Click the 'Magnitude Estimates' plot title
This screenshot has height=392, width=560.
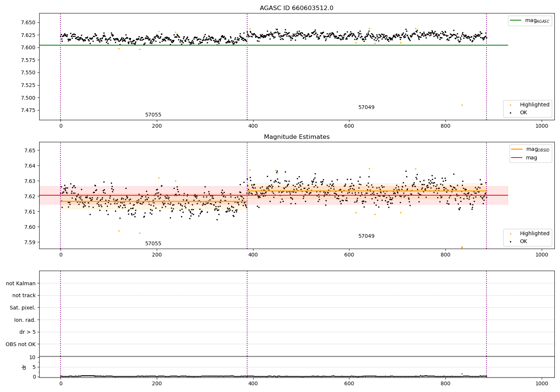click(296, 137)
